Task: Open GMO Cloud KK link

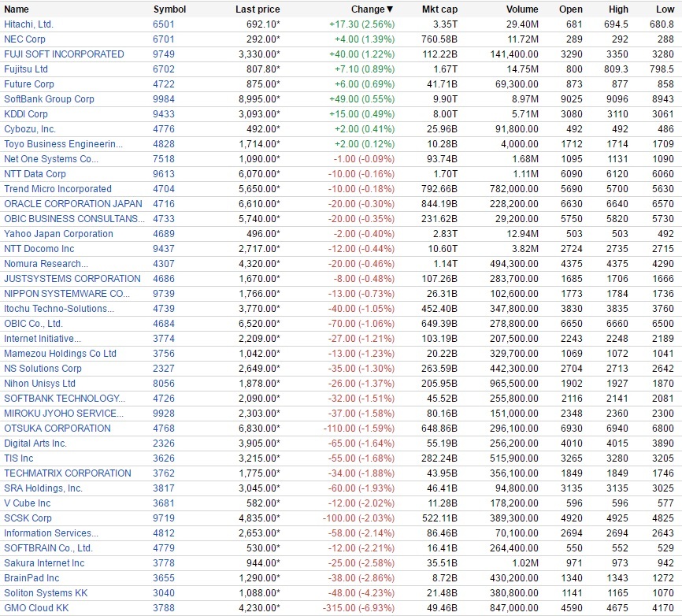Action: (36, 608)
